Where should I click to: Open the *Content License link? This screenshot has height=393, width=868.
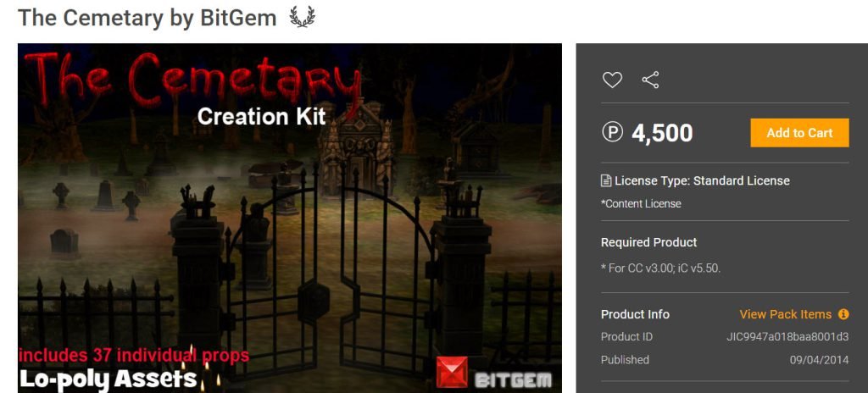pos(641,203)
